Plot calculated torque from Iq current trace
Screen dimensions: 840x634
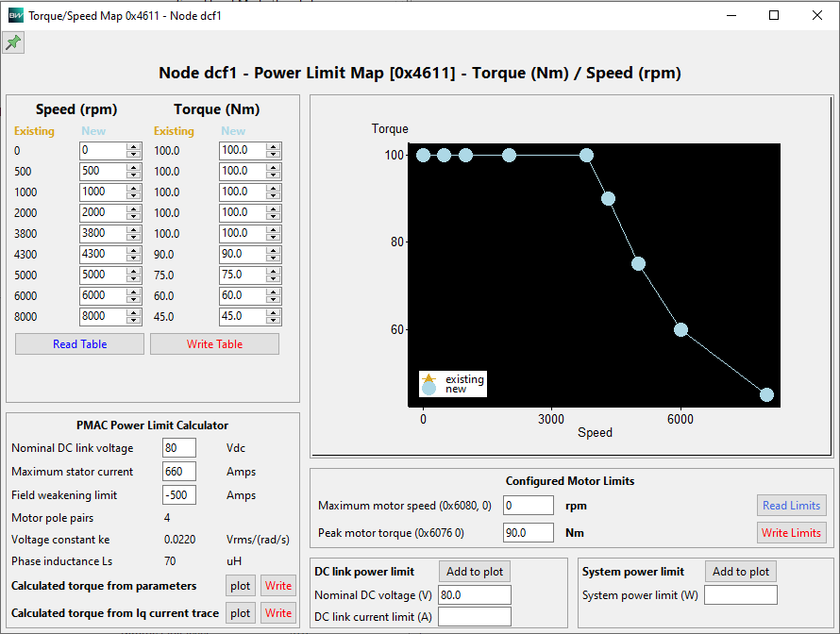[240, 613]
